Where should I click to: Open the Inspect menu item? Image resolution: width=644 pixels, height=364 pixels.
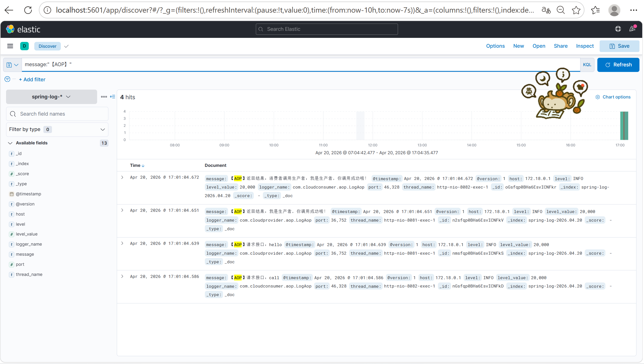click(x=585, y=46)
